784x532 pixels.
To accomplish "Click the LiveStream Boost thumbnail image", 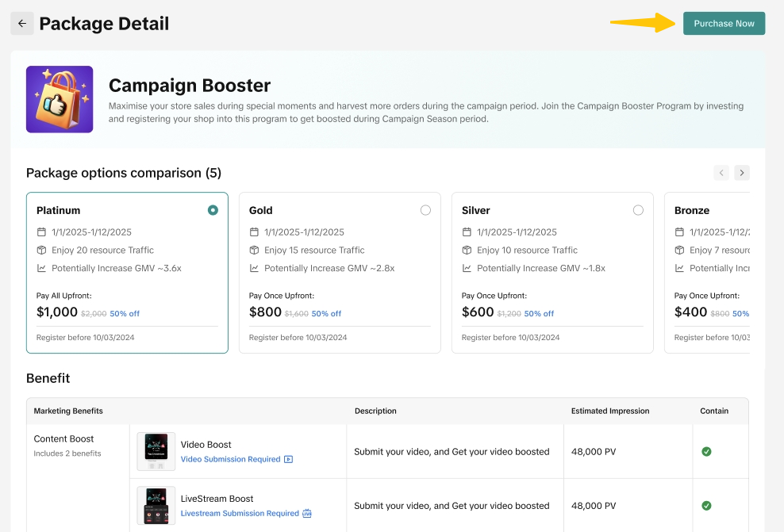I will [156, 505].
